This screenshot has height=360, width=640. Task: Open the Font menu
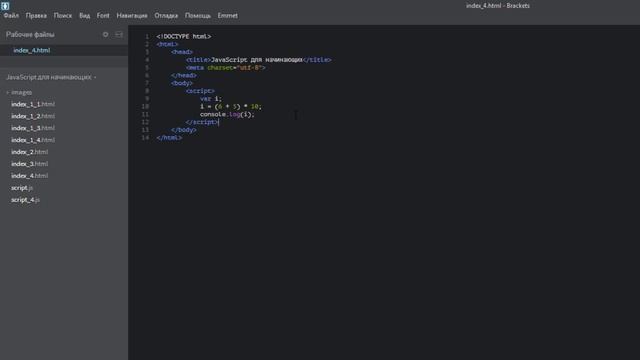(x=103, y=16)
